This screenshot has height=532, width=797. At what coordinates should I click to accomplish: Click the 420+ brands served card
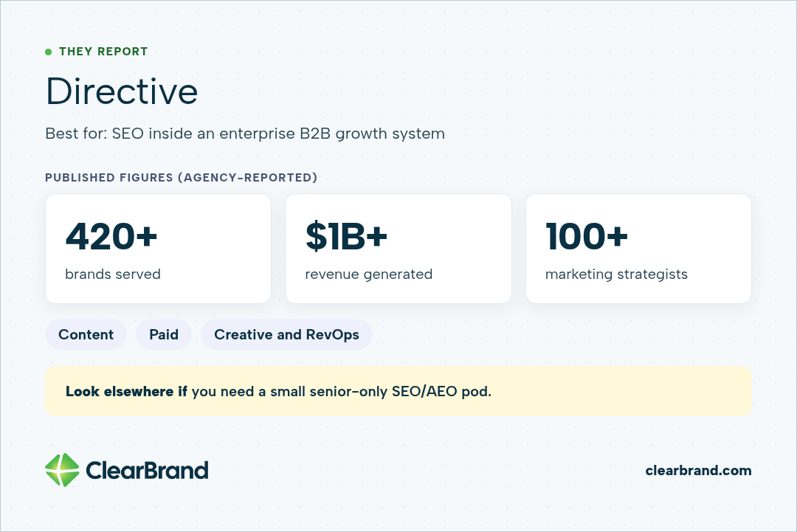[x=158, y=249]
